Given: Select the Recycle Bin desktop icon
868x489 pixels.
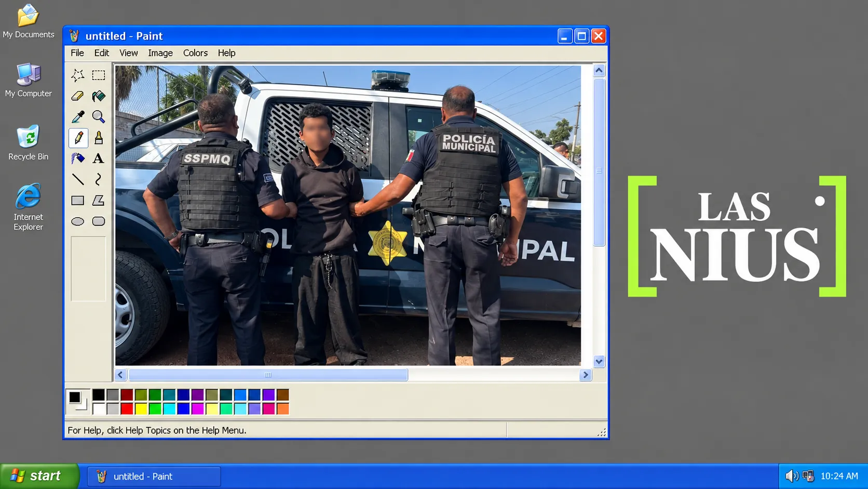Looking at the screenshot, I should (29, 143).
